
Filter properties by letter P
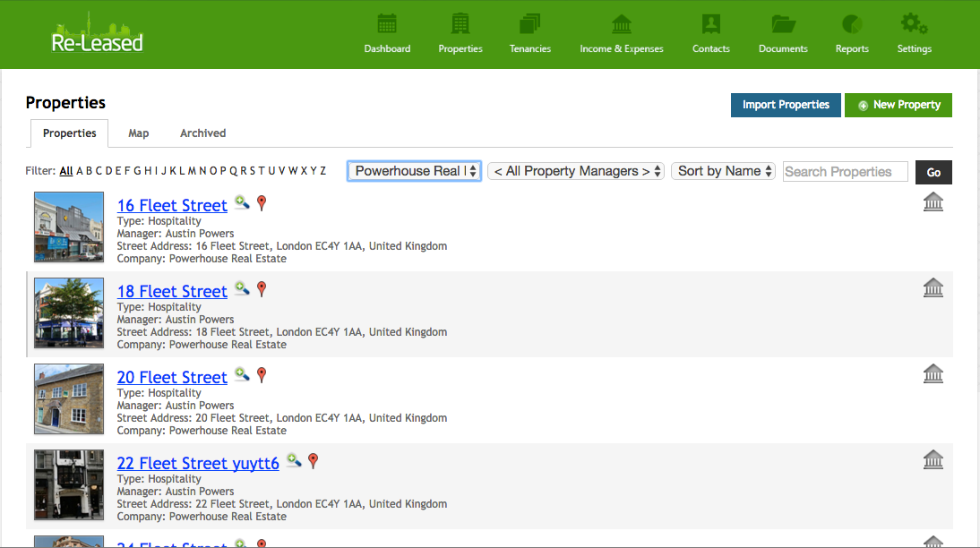tap(222, 171)
